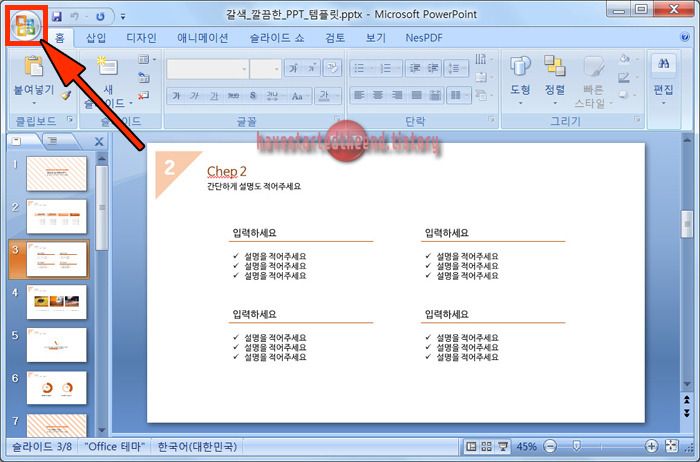The image size is (700, 462).
Task: Close the slides thumbnail pane
Action: [99, 142]
